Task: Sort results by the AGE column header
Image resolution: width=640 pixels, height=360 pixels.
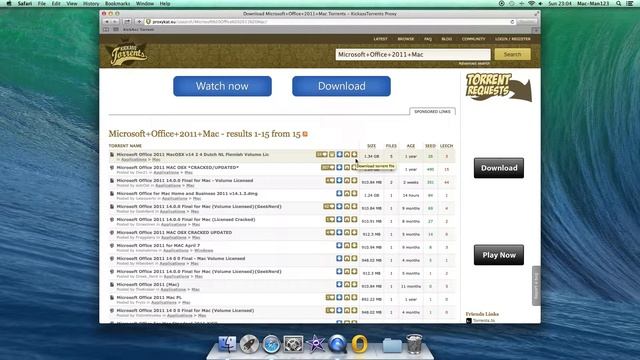Action: coord(411,146)
